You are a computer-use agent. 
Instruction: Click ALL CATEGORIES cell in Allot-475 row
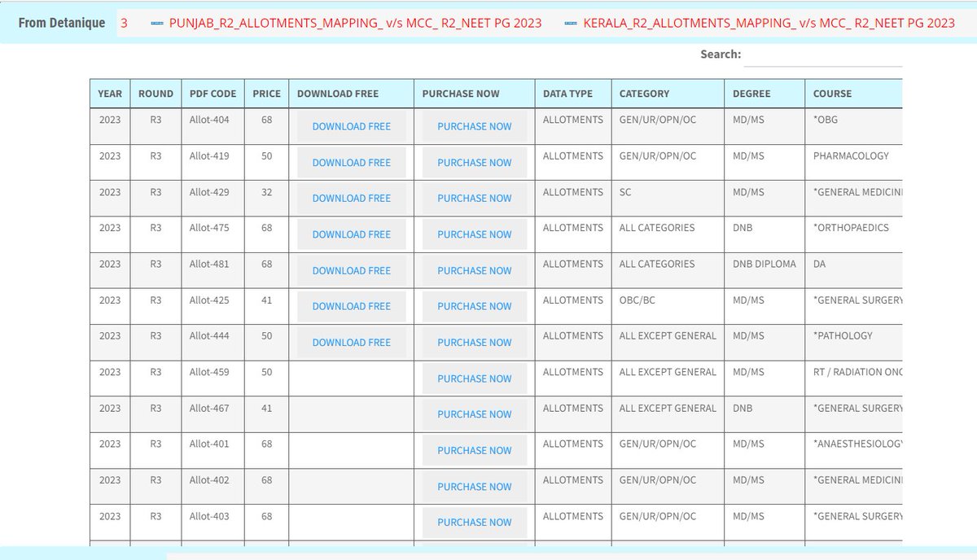(x=668, y=234)
